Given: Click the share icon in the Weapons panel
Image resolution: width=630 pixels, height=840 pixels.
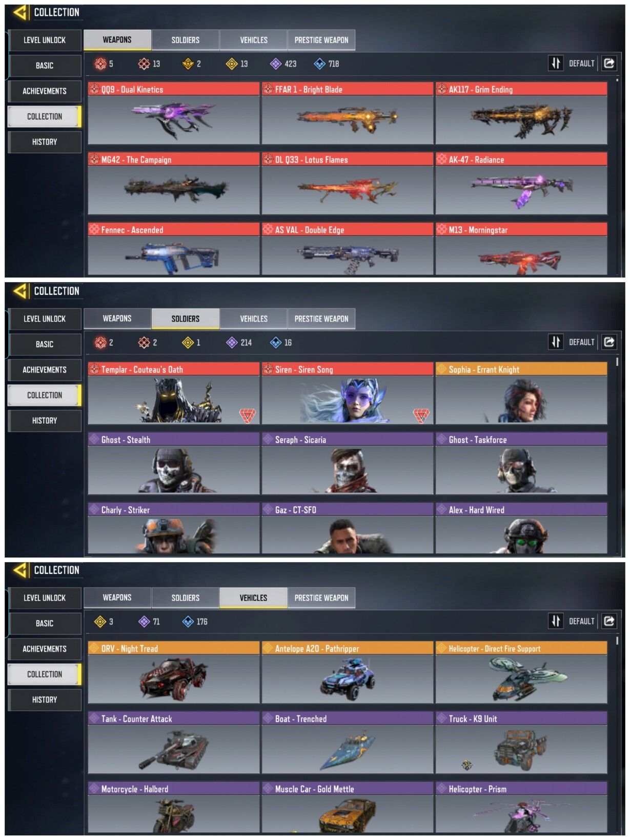Looking at the screenshot, I should [609, 63].
